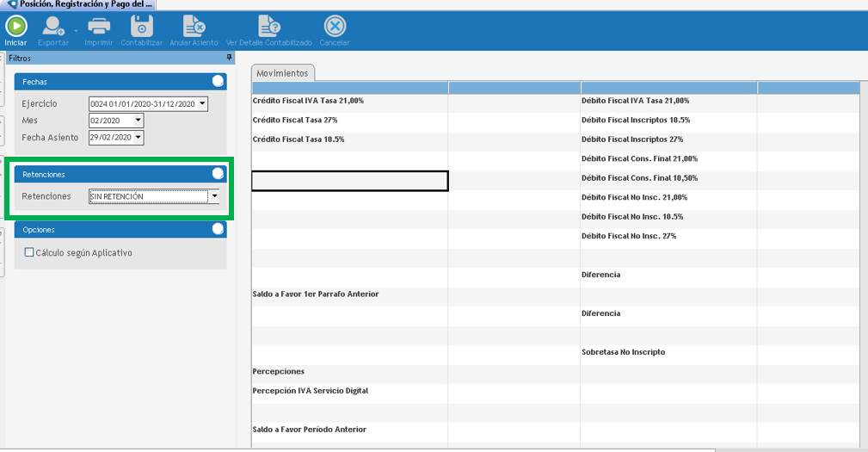868x452 pixels.
Task: Click the Cancelar toolbar icon
Action: pos(335,26)
